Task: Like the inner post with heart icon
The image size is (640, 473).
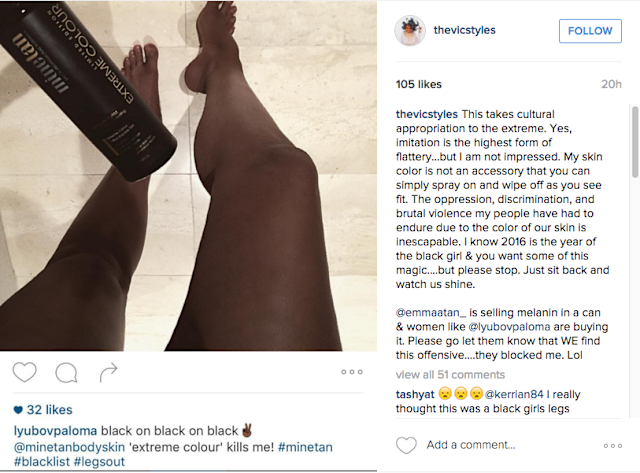Action: 24,372
